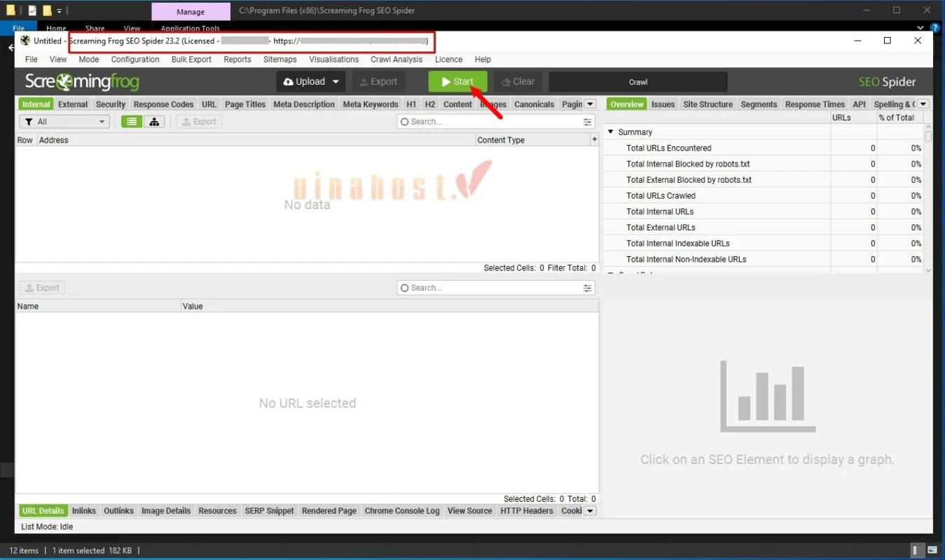Switch to the Image Details tab

coord(166,511)
